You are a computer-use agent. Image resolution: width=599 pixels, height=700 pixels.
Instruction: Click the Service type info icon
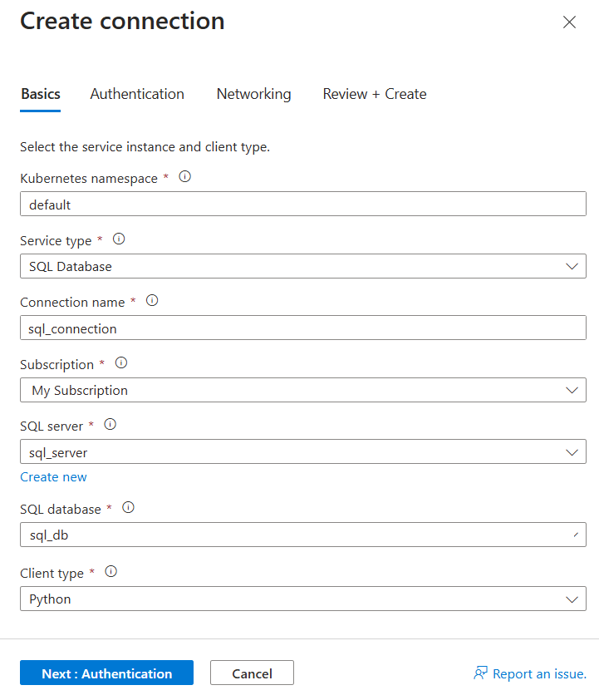click(119, 239)
